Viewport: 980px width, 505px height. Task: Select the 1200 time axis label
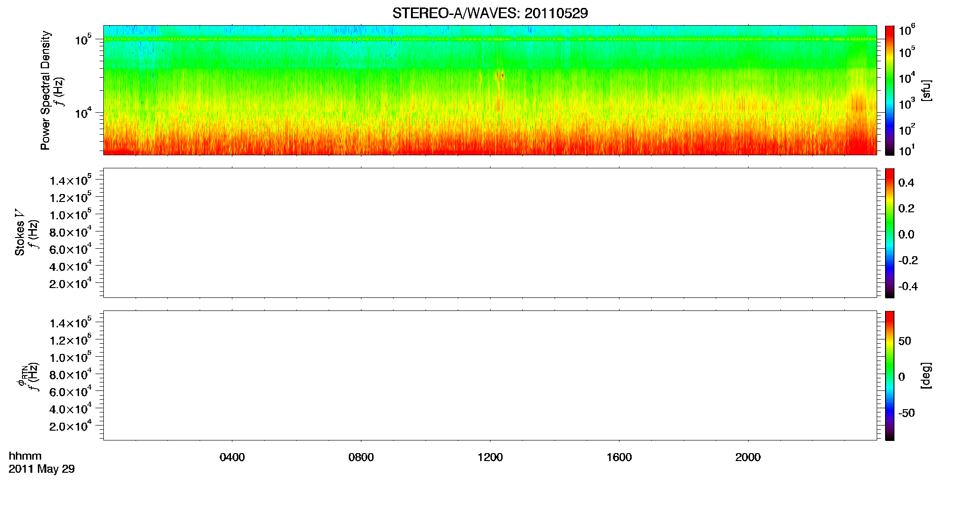[x=490, y=457]
